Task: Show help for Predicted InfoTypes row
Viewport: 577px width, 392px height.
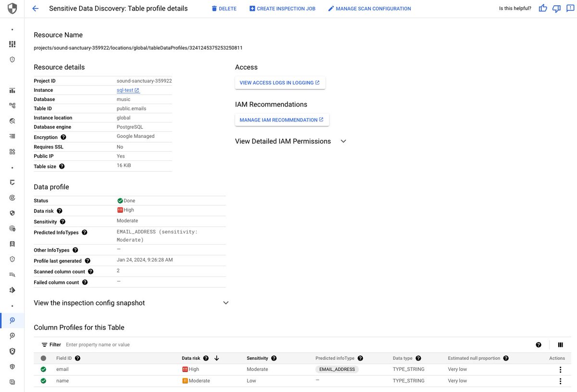Action: tap(85, 233)
